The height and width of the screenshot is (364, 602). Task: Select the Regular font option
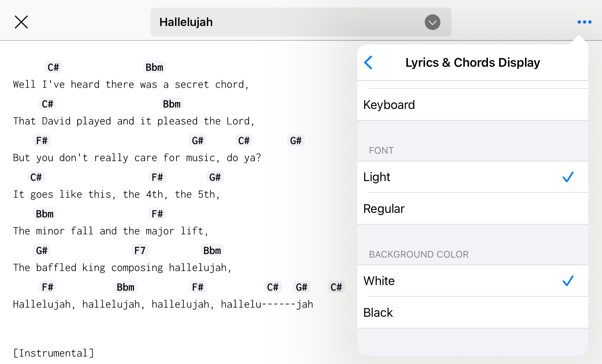[472, 209]
